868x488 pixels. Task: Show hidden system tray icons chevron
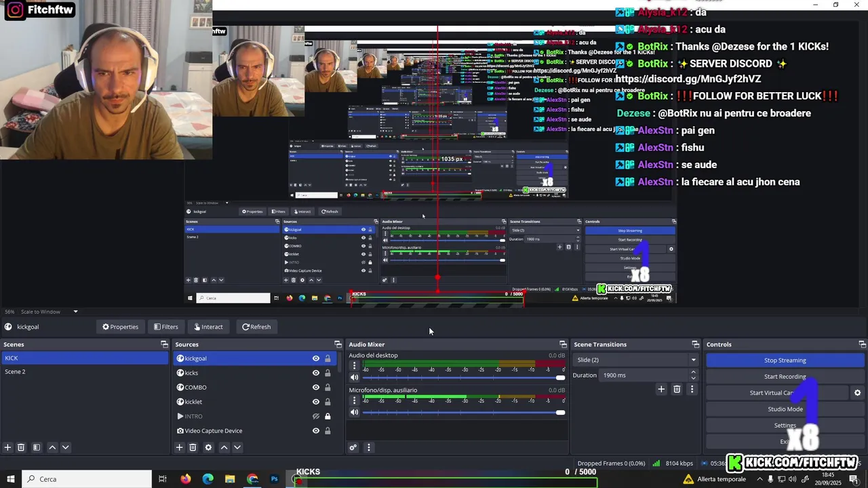tap(759, 479)
